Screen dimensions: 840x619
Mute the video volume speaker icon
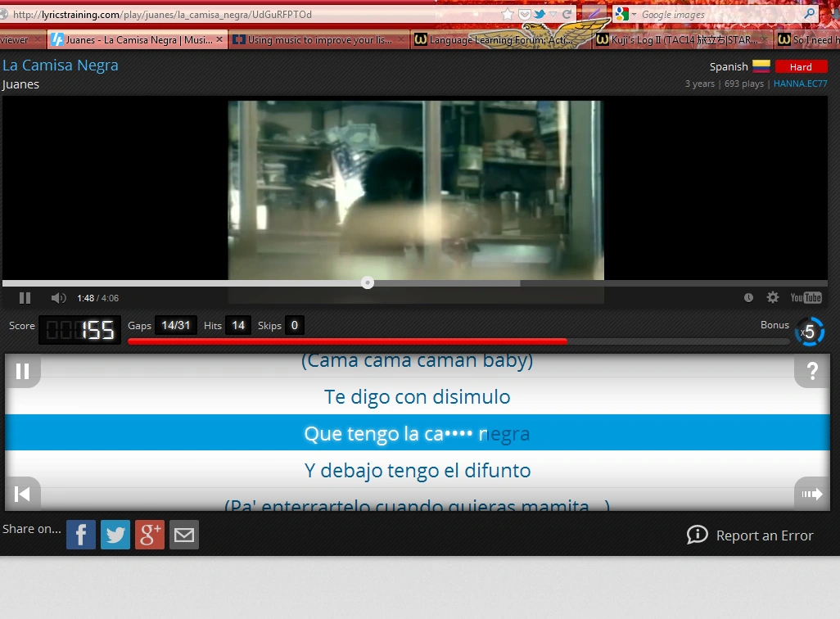tap(58, 298)
